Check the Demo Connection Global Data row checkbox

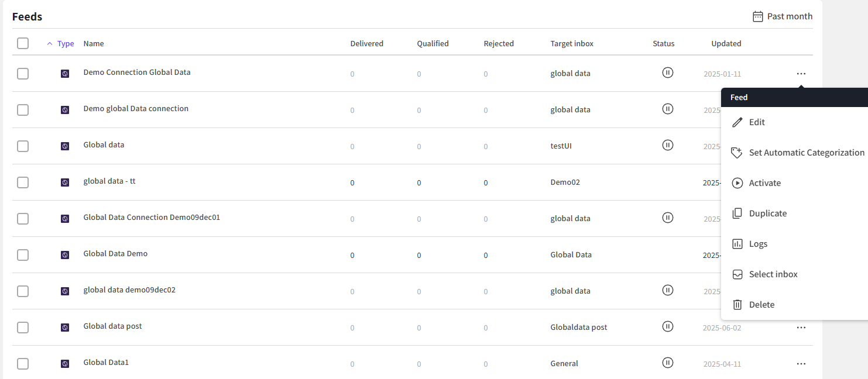point(23,74)
